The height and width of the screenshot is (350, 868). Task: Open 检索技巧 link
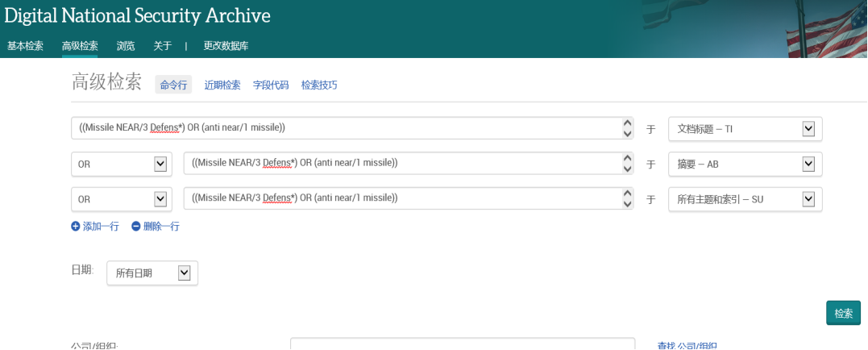click(x=319, y=85)
